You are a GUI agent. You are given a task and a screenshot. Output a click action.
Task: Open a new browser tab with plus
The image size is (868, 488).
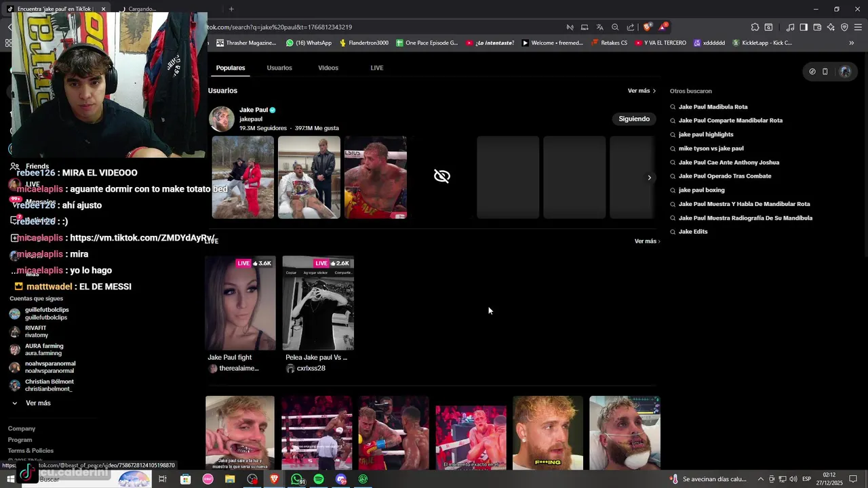pyautogui.click(x=231, y=9)
